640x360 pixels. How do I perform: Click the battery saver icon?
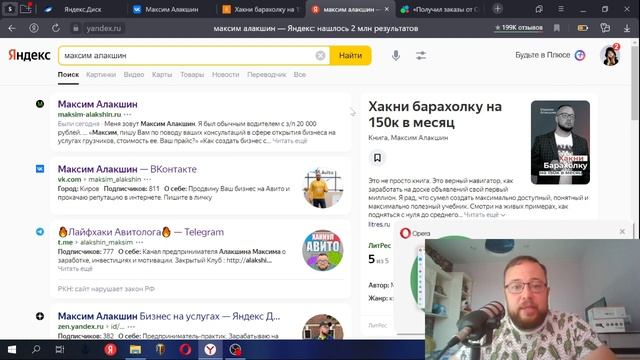tap(582, 28)
